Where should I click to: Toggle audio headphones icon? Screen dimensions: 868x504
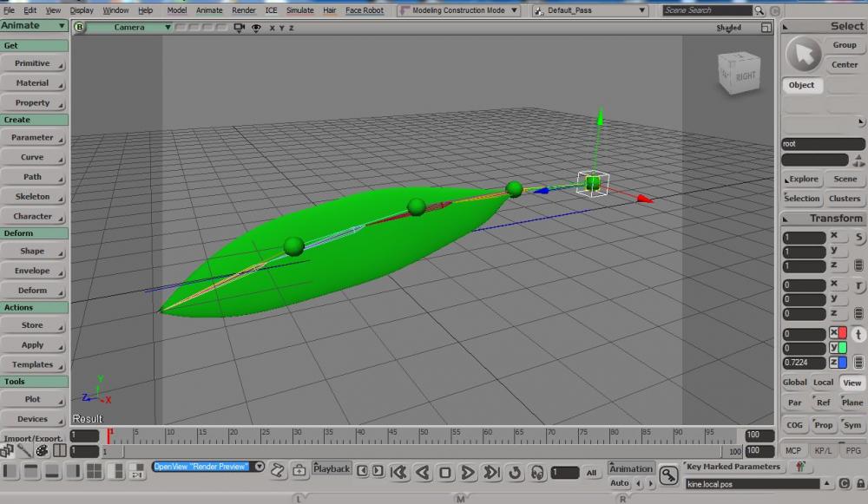tap(537, 473)
